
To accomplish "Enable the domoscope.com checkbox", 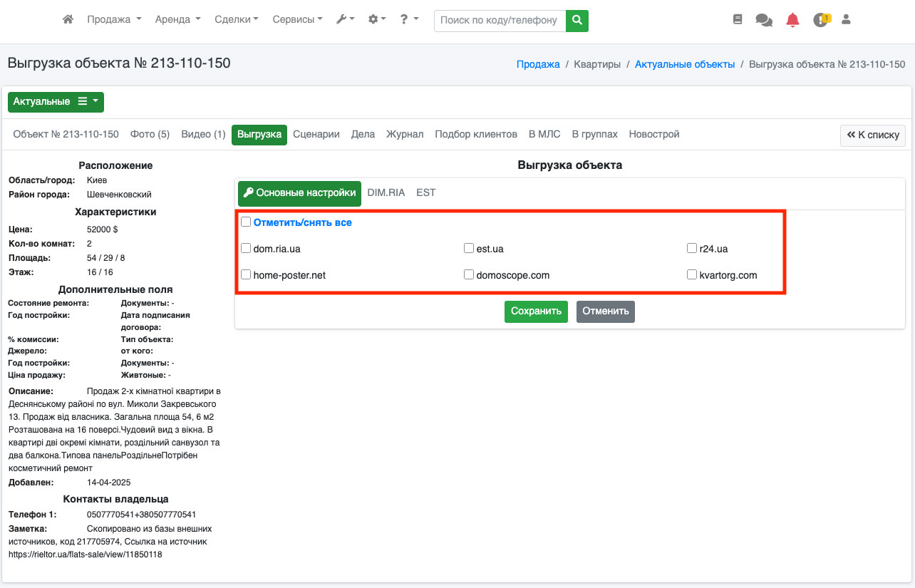I will coord(469,274).
